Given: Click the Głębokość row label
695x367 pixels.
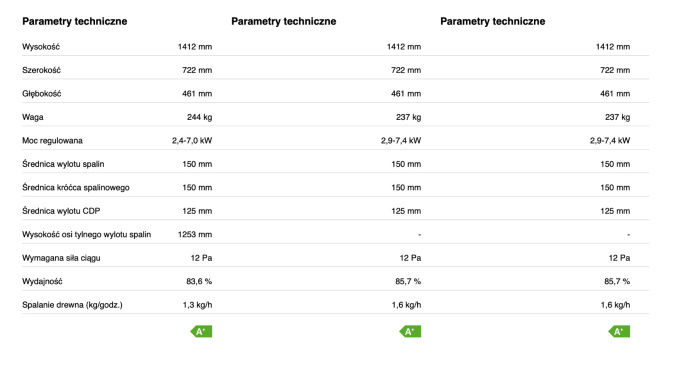Looking at the screenshot, I should click(x=42, y=94).
